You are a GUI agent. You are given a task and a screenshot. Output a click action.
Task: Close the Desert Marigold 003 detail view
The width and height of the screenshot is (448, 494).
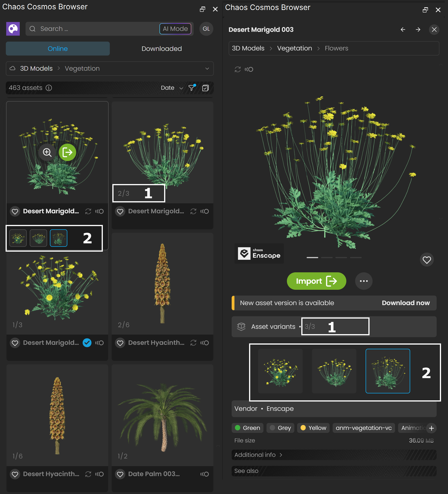pyautogui.click(x=434, y=30)
